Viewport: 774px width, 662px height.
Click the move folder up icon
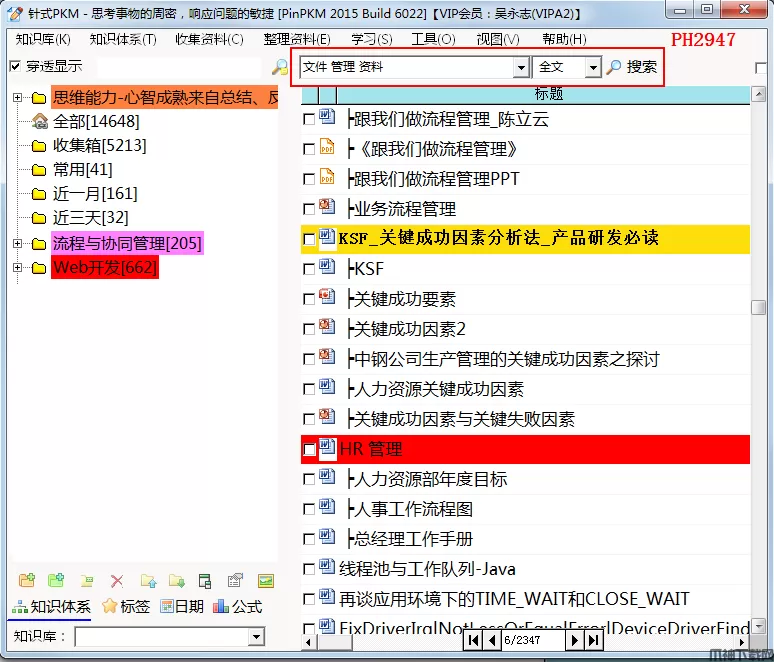coord(148,581)
